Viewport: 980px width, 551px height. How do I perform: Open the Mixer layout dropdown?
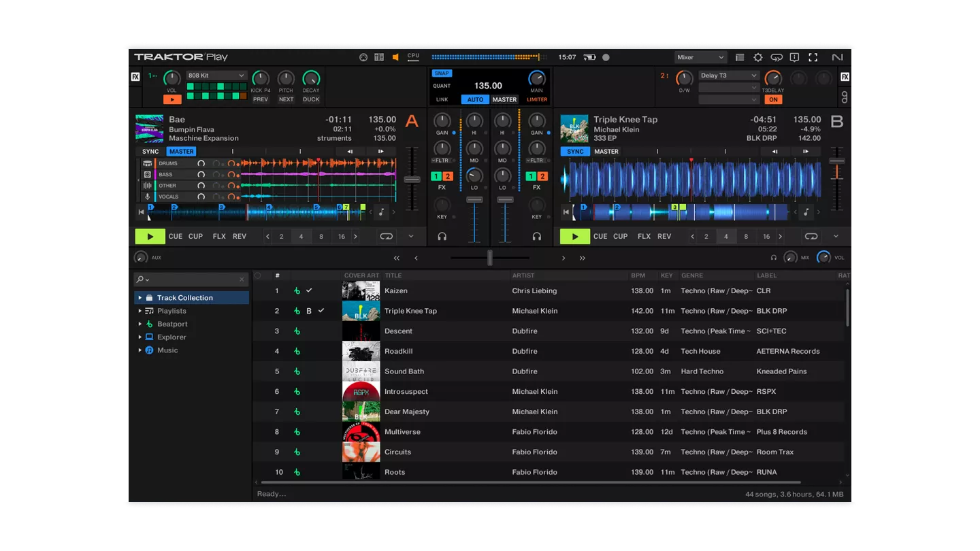coord(700,58)
